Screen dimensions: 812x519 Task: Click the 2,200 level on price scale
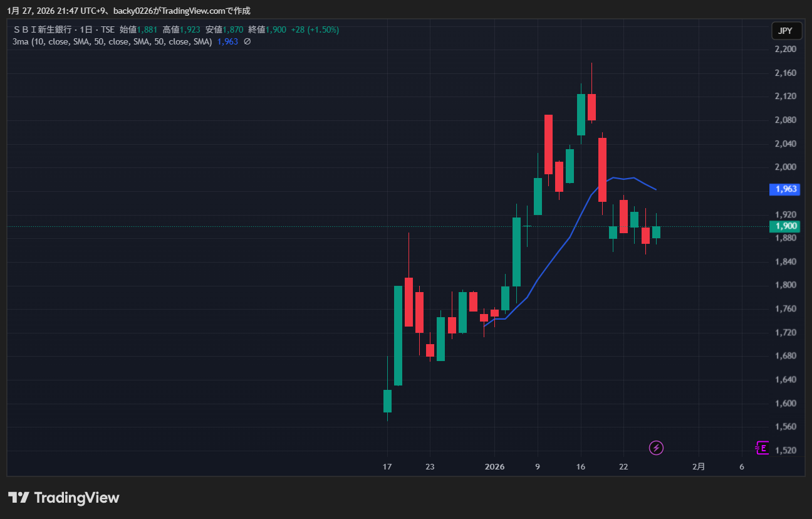click(x=785, y=50)
